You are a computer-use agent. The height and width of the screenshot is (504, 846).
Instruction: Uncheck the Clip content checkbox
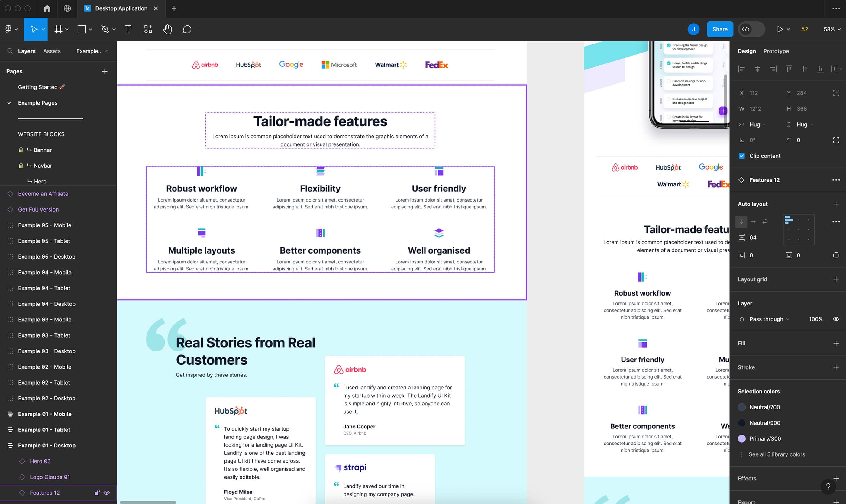click(x=742, y=156)
